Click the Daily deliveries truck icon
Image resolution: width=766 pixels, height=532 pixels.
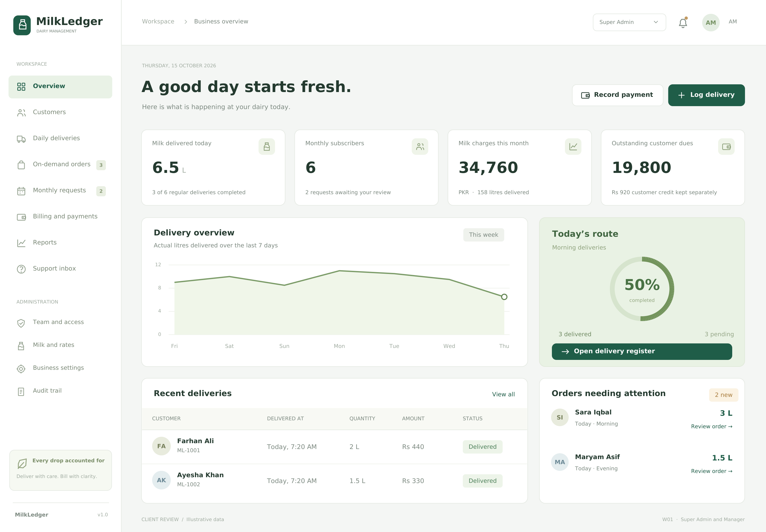(21, 139)
